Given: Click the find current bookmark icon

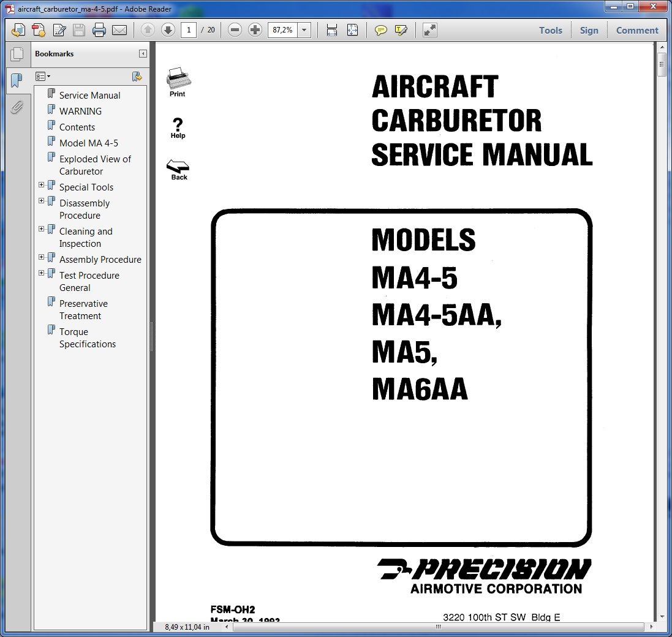Looking at the screenshot, I should click(x=137, y=77).
